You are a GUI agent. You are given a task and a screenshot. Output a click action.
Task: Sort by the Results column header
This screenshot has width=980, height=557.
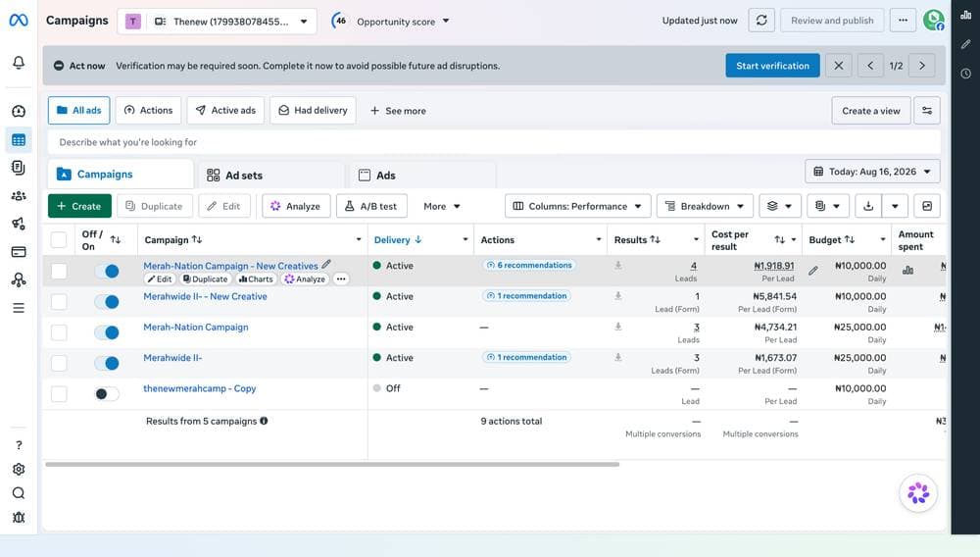pos(637,239)
